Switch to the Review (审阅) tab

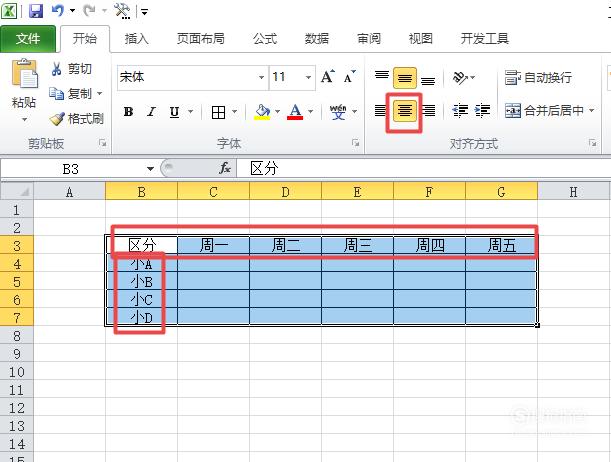tap(369, 39)
